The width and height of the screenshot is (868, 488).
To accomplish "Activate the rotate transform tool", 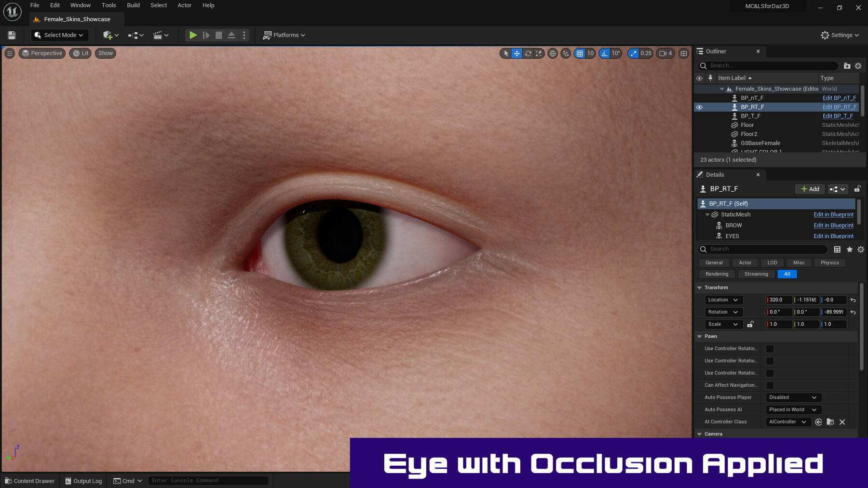I will 528,53.
